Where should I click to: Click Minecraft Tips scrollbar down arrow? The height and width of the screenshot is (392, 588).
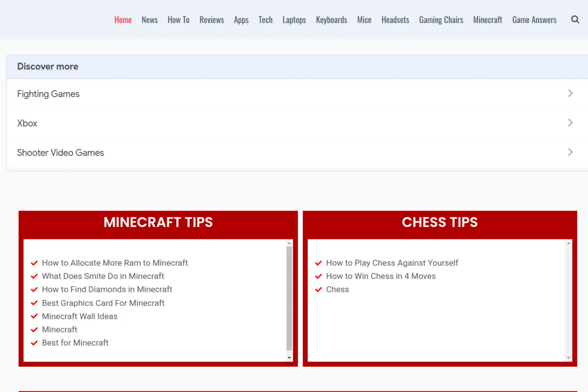coord(289,358)
